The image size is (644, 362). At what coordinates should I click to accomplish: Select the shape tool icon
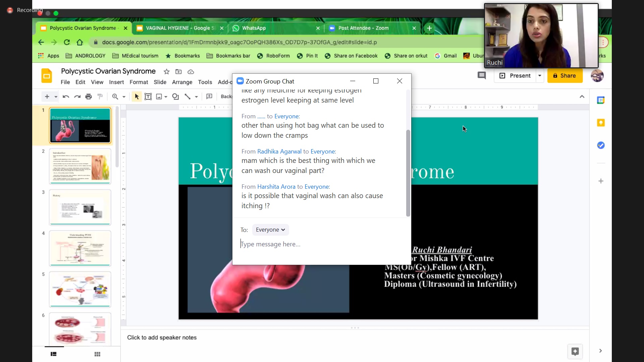point(175,97)
